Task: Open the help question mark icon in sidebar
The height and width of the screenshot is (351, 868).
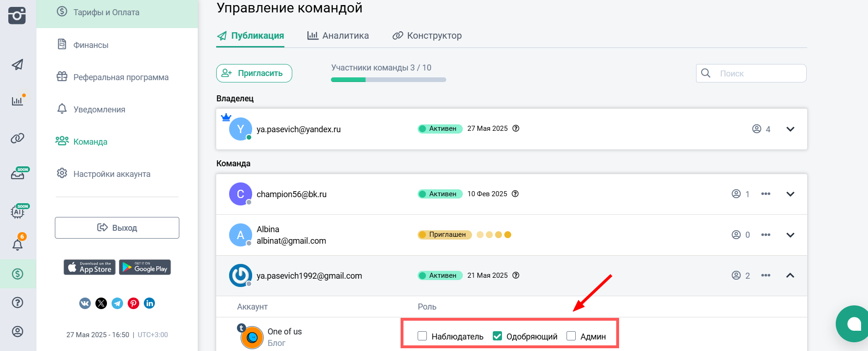Action: pyautogui.click(x=18, y=303)
